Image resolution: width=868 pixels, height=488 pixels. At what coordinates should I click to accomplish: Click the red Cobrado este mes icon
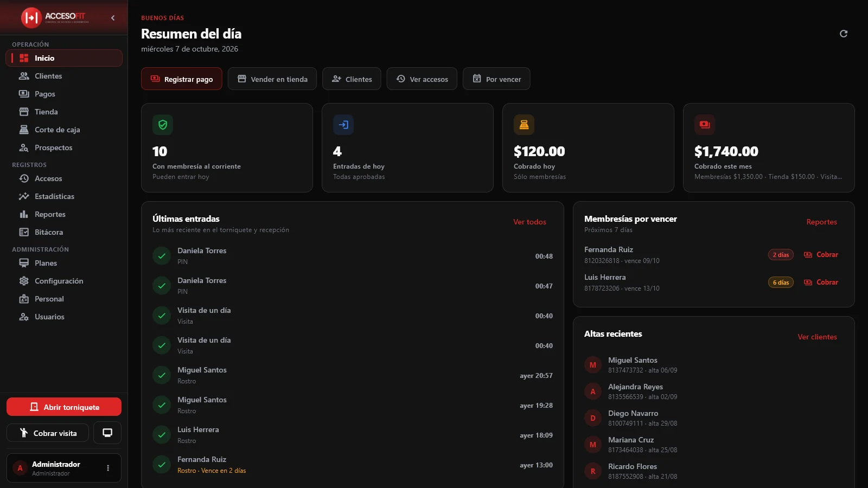[705, 125]
